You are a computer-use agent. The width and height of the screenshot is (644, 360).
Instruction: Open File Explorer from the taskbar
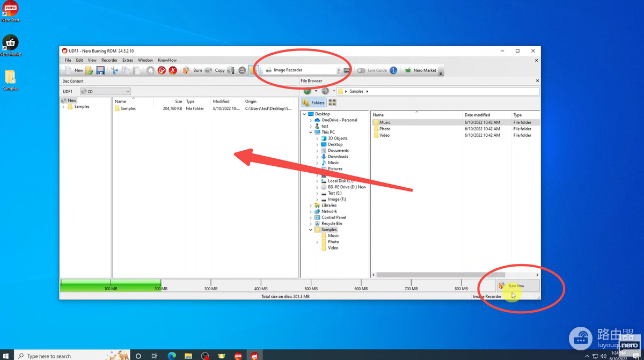pos(188,356)
